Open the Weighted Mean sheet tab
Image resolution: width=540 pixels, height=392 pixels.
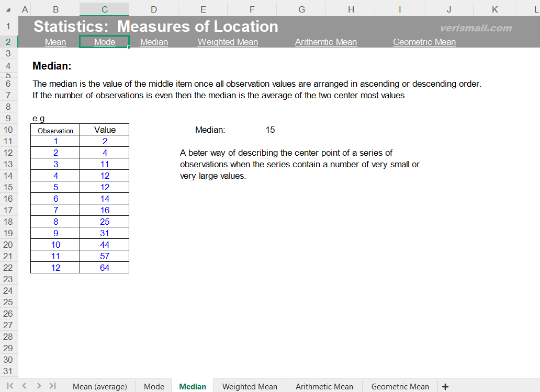(x=250, y=386)
